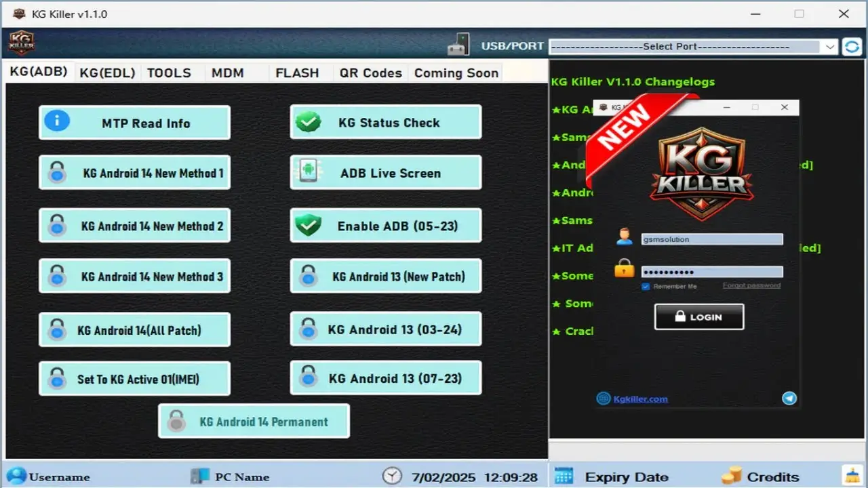The height and width of the screenshot is (488, 868).
Task: Click the refresh ports icon
Action: coord(851,46)
